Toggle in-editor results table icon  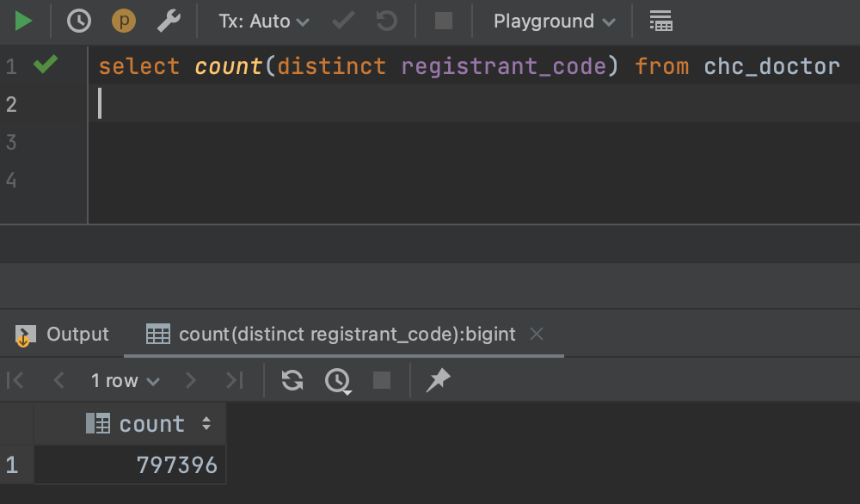coord(660,22)
